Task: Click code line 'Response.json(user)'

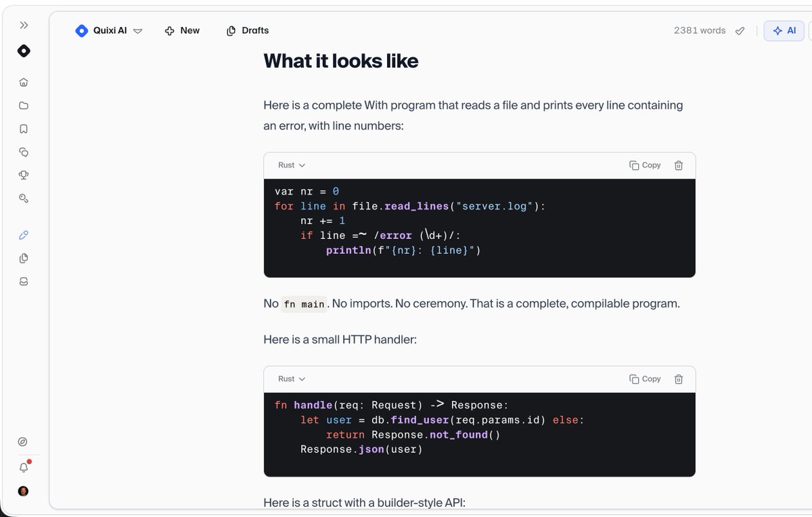Action: pyautogui.click(x=361, y=449)
